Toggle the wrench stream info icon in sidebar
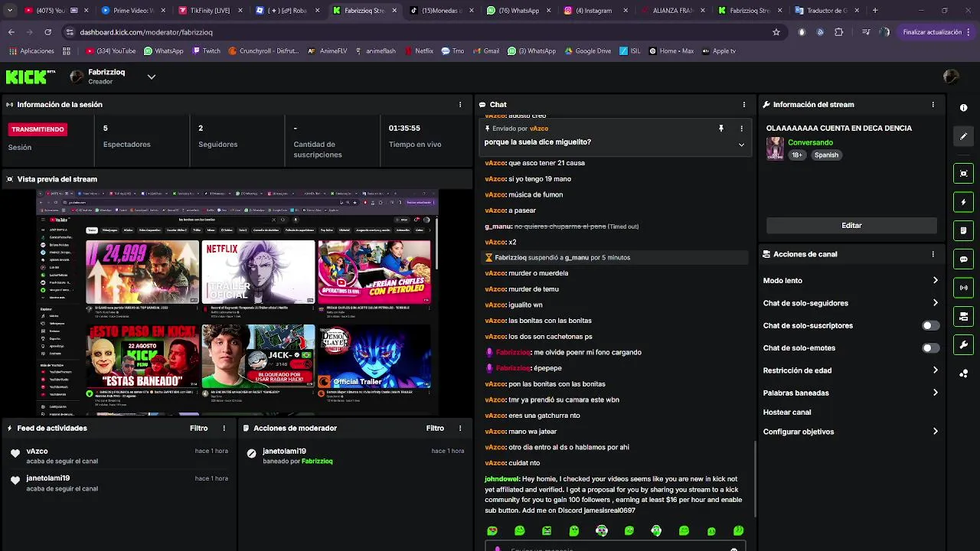Viewport: 980px width, 551px height. point(963,344)
